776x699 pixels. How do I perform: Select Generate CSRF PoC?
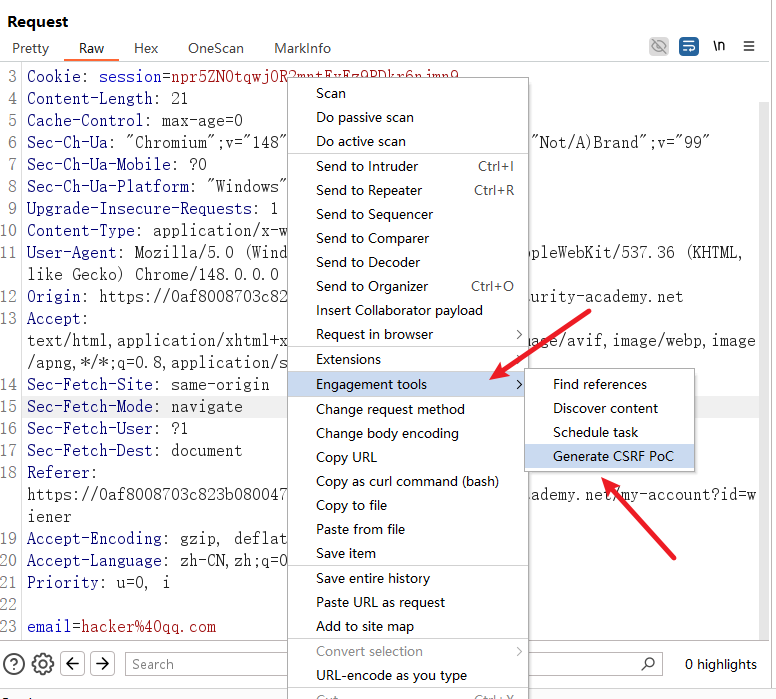pos(610,456)
